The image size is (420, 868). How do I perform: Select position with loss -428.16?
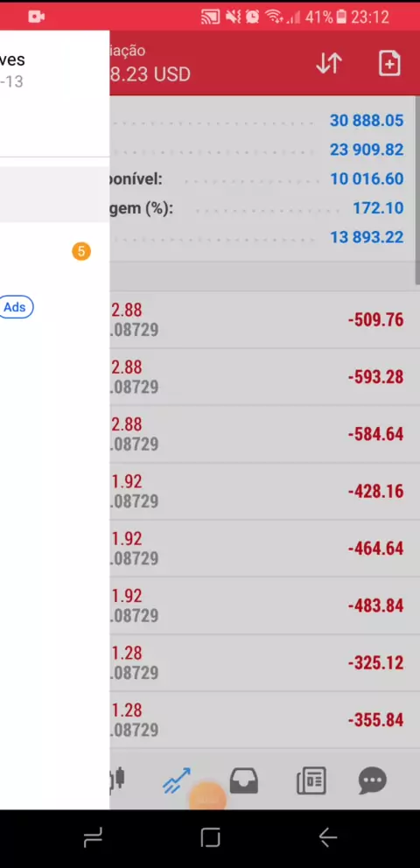tap(264, 491)
